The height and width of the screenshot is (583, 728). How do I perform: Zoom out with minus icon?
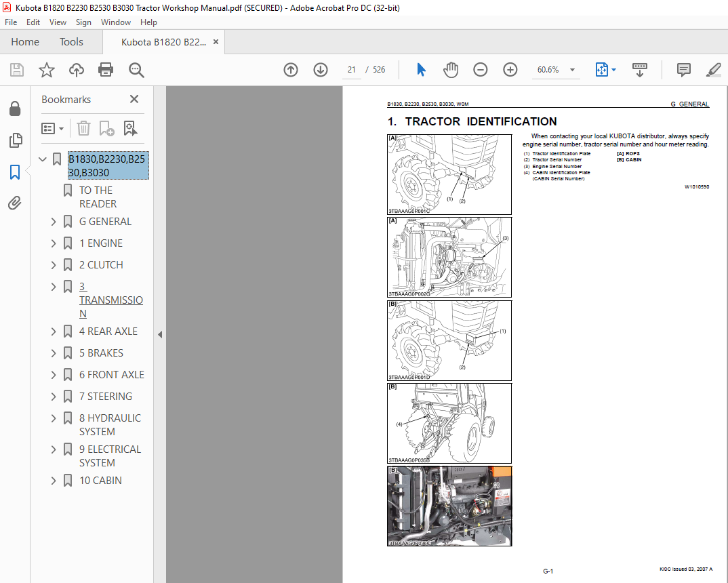pos(480,70)
